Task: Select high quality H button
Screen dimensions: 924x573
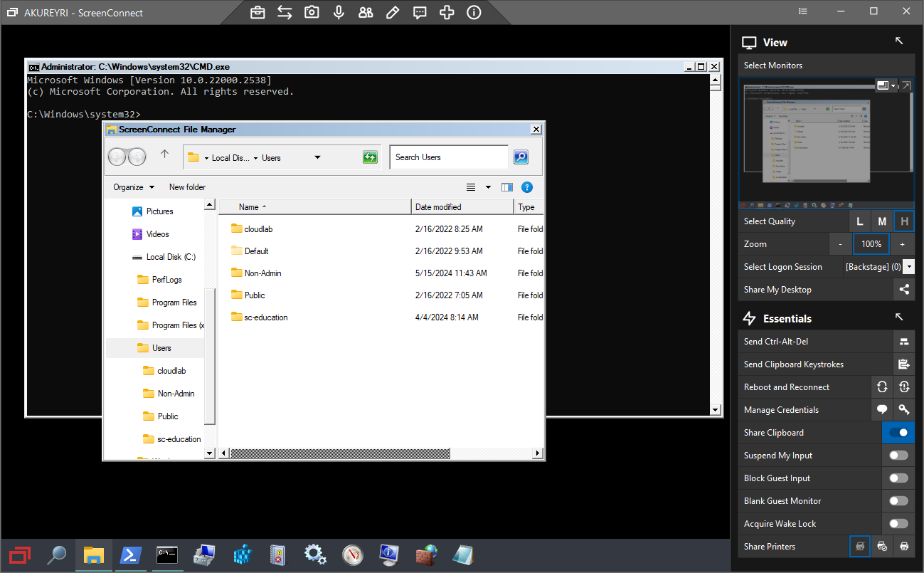Action: click(x=904, y=221)
